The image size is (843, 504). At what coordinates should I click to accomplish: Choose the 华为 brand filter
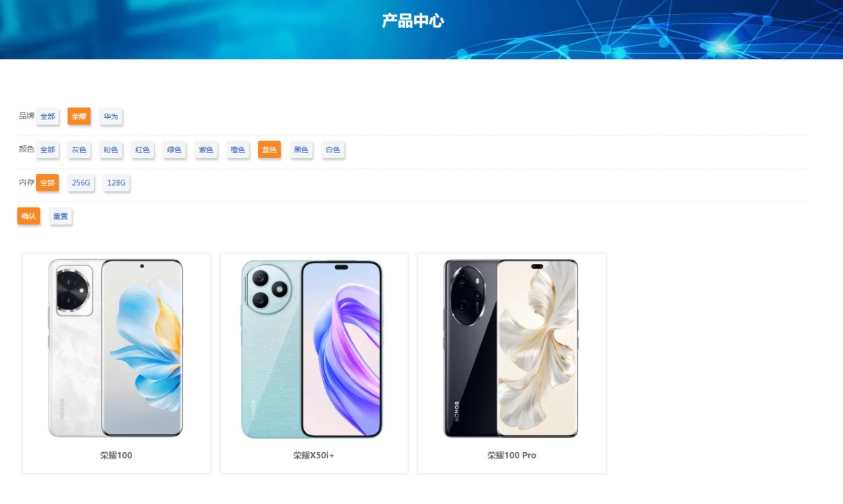pyautogui.click(x=111, y=117)
